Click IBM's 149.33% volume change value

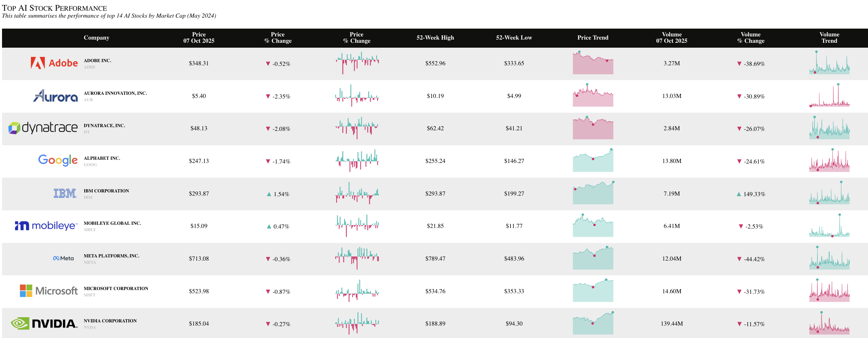(x=754, y=194)
